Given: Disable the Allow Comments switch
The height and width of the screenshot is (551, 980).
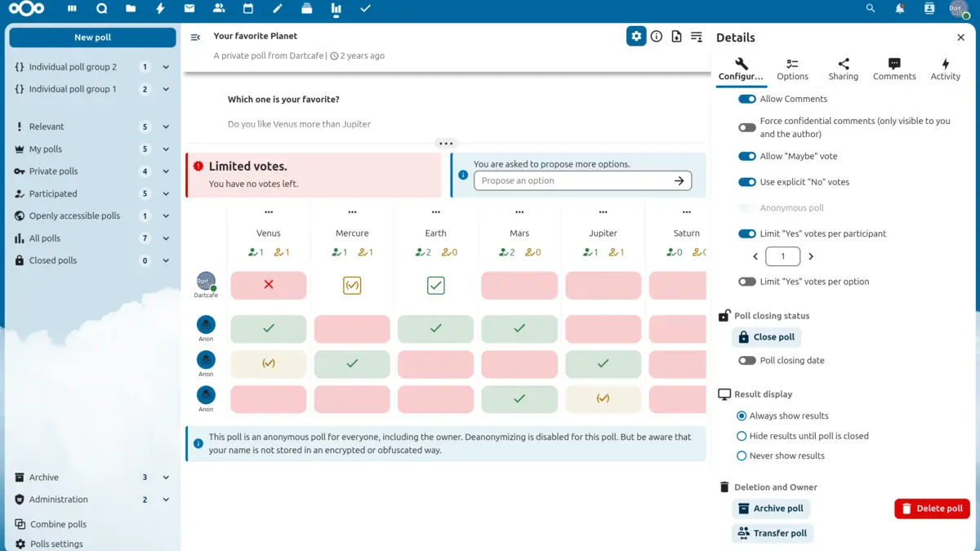Looking at the screenshot, I should pyautogui.click(x=746, y=99).
